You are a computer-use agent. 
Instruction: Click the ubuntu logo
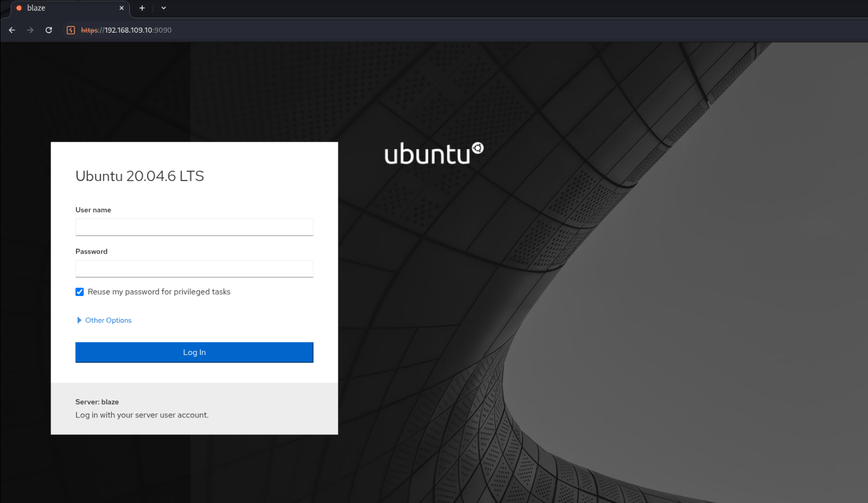pyautogui.click(x=434, y=154)
